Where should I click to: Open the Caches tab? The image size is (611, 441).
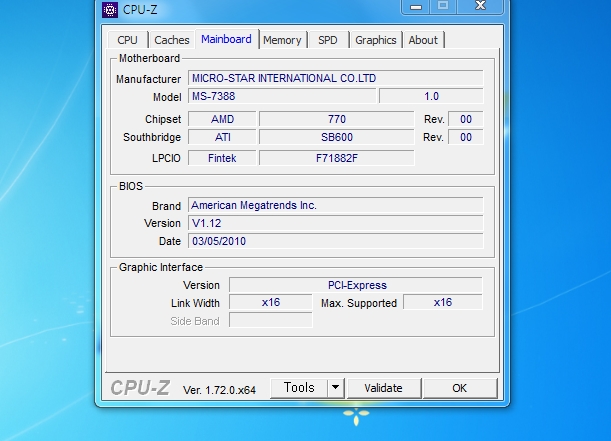tap(172, 40)
